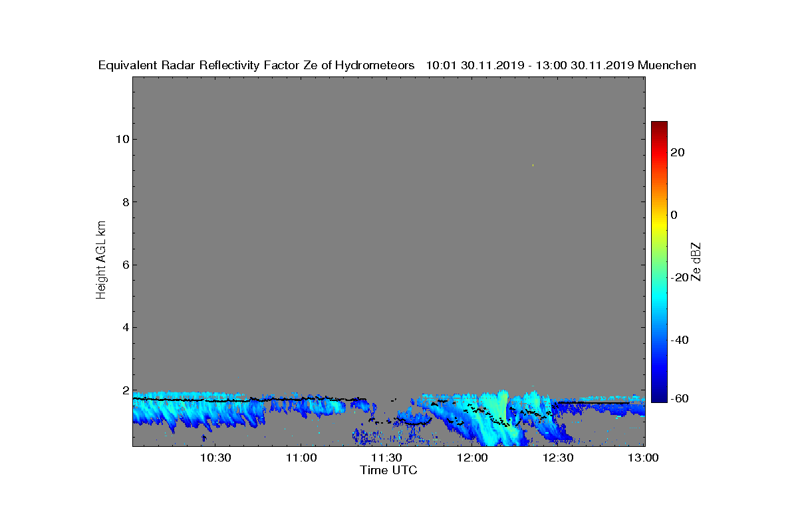Click the height tick label 8

click(x=124, y=202)
